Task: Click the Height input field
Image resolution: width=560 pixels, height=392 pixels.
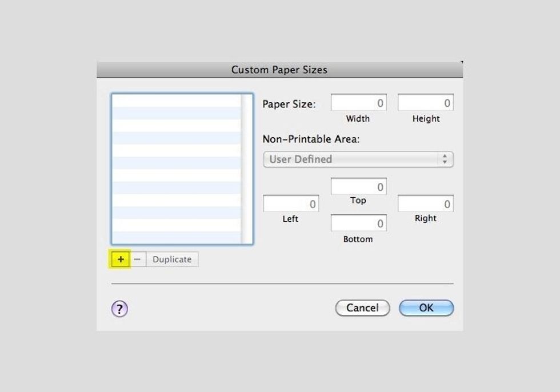Action: tap(426, 103)
